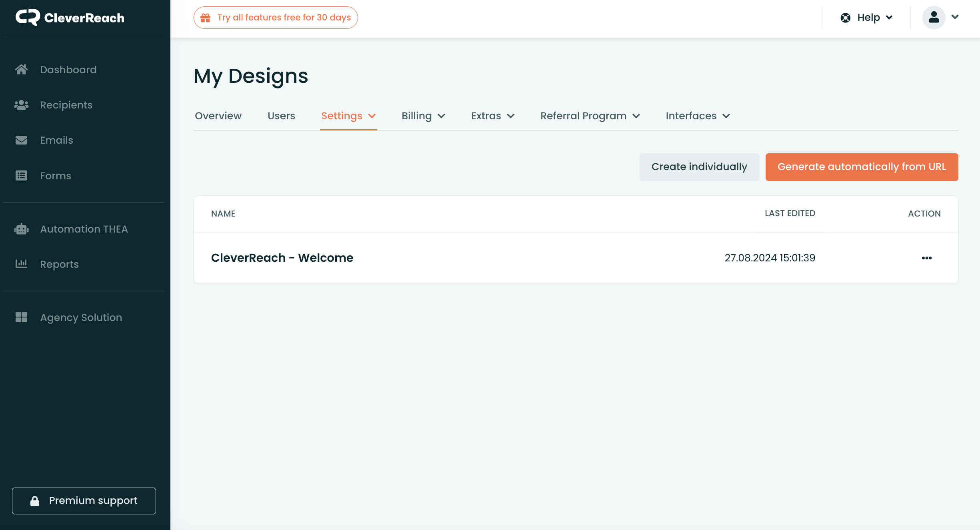Switch to the Overview tab
Screen dimensions: 980x530
(x=218, y=116)
